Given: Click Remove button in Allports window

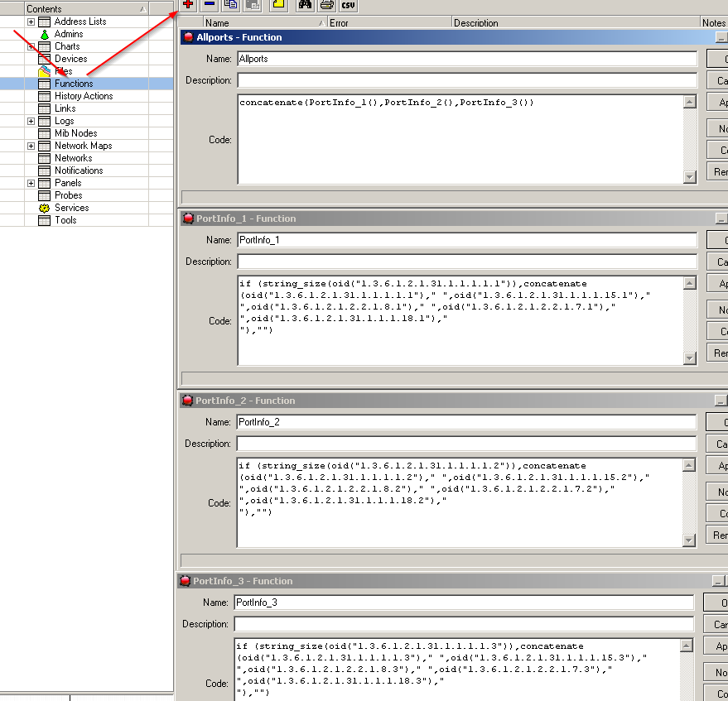Looking at the screenshot, I should point(717,172).
